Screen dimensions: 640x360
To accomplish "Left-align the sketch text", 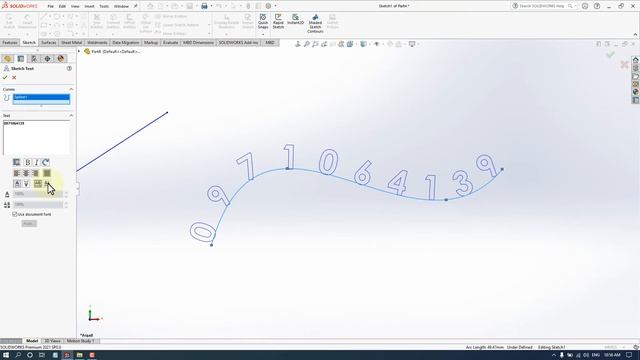I will click(x=17, y=173).
